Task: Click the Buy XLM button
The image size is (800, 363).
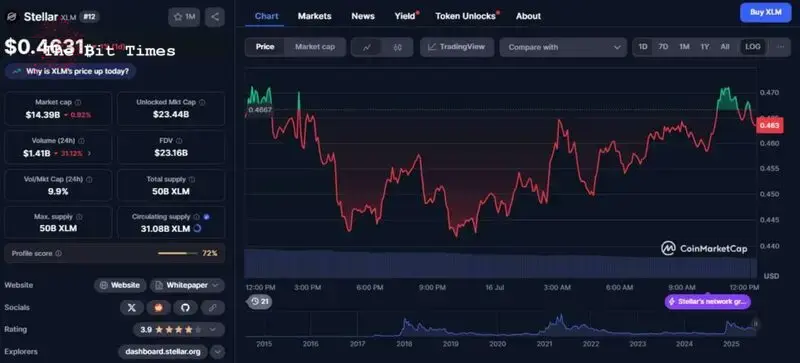Action: coord(766,13)
